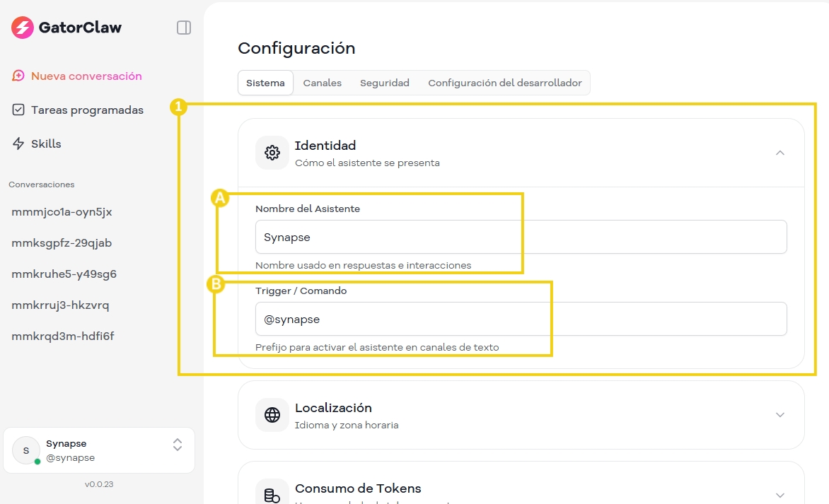Open the Synapse profile account switcher
This screenshot has height=504, width=829.
pos(177,445)
